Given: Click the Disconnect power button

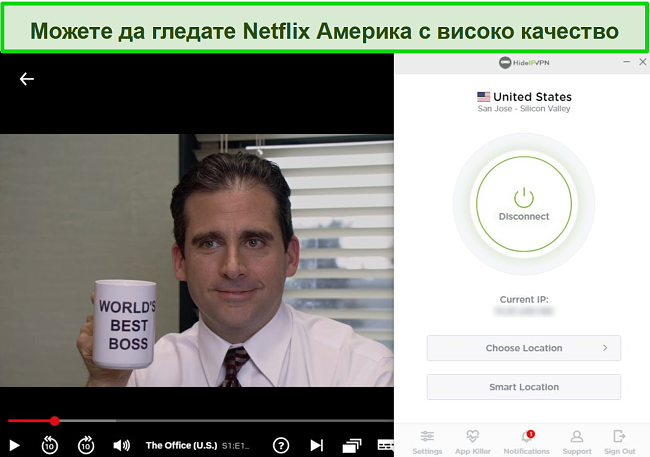Looking at the screenshot, I should 524,204.
